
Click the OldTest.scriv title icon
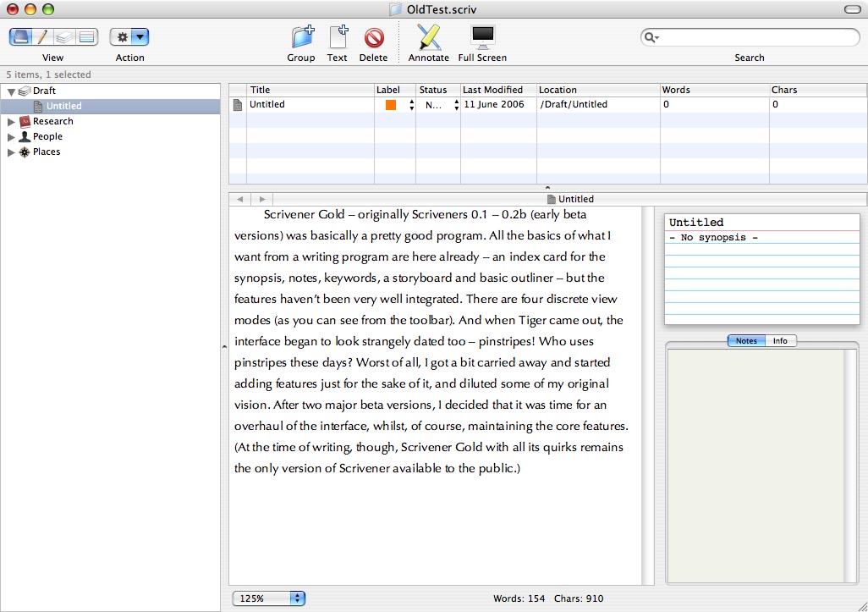395,9
